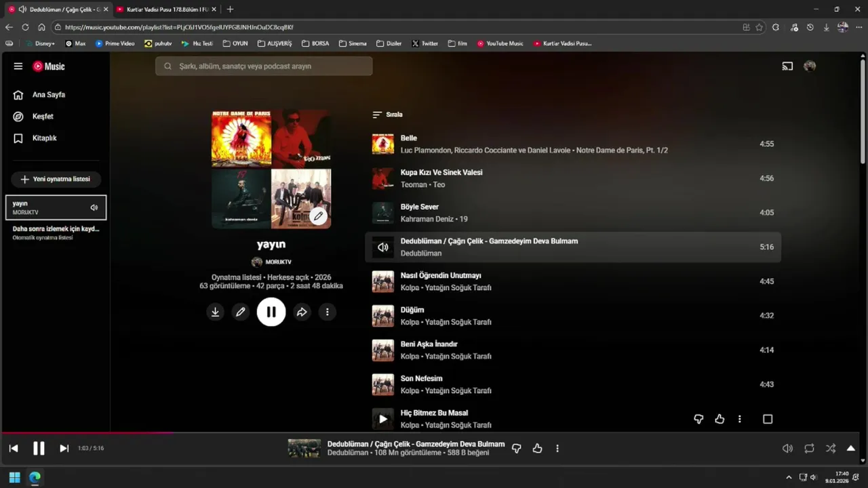Click play icon on Hiç Bitmez Bu Masal
The image size is (868, 488).
click(x=383, y=419)
